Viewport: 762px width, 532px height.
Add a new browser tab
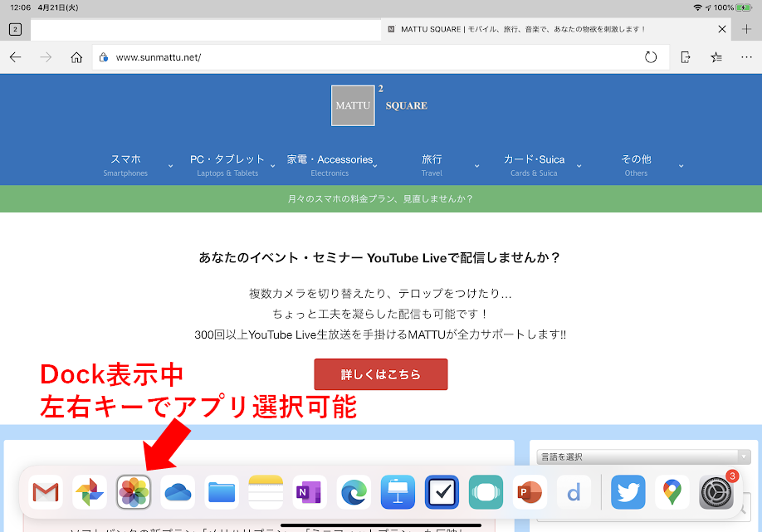[746, 29]
